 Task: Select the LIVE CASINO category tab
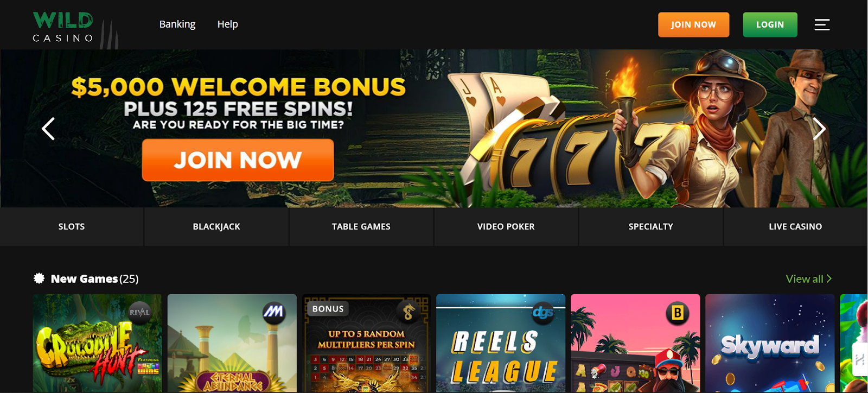point(795,226)
